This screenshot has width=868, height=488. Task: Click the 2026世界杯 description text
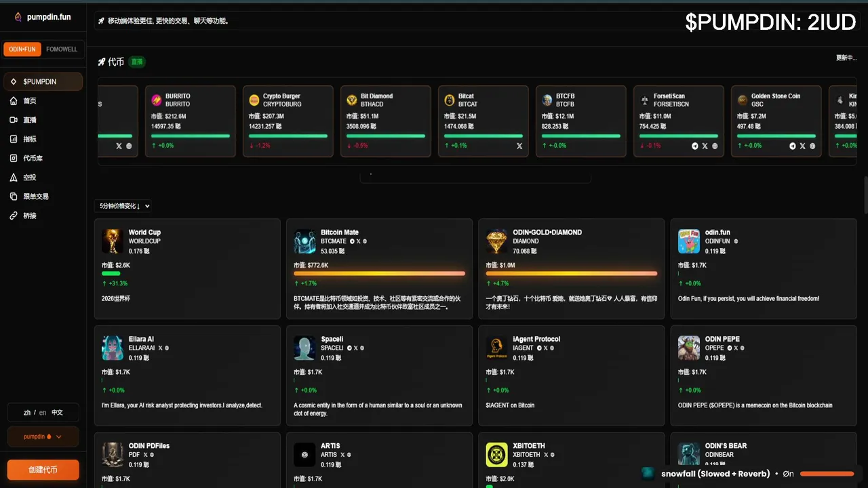(116, 298)
